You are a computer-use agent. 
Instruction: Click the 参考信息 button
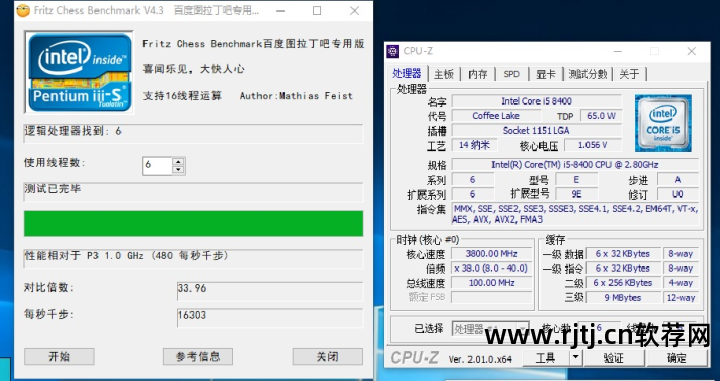[x=198, y=356]
